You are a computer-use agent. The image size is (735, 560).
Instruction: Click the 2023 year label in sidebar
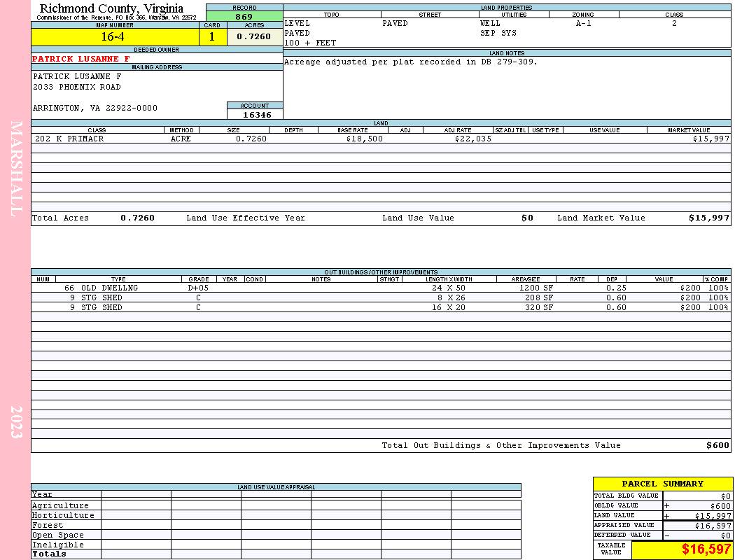pos(16,422)
